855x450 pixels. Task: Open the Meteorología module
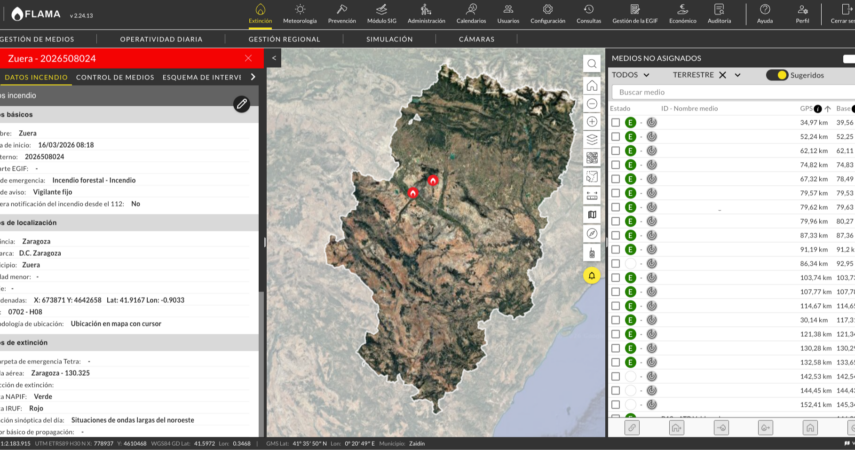(x=300, y=14)
